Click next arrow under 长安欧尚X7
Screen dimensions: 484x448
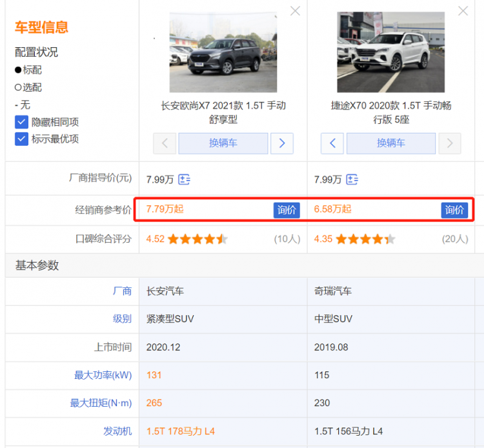pos(282,143)
